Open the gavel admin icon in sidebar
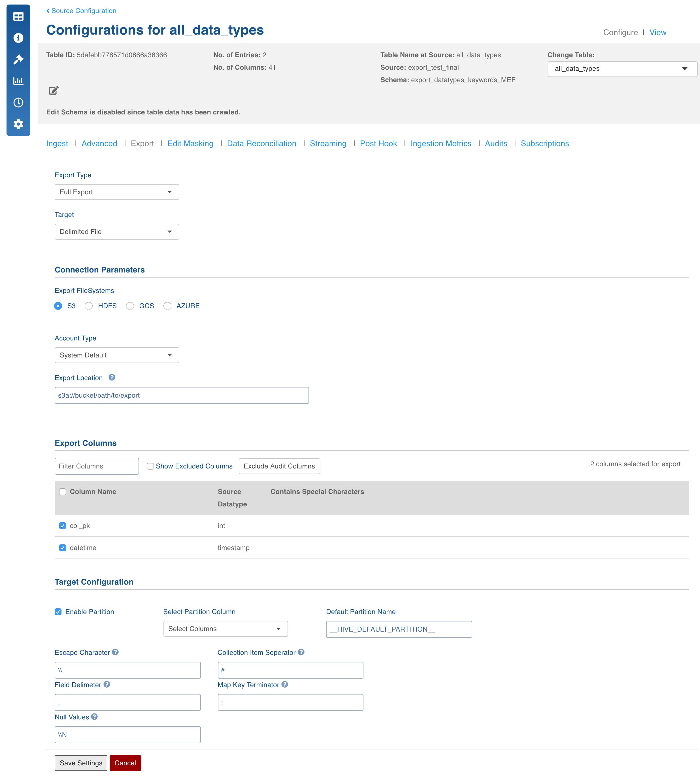This screenshot has height=782, width=700. 18,59
